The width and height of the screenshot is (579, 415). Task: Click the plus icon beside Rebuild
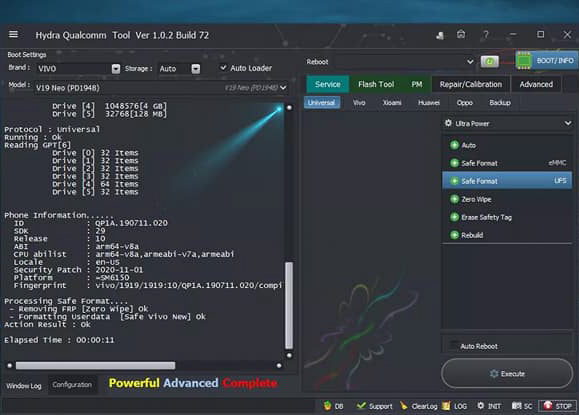(454, 235)
